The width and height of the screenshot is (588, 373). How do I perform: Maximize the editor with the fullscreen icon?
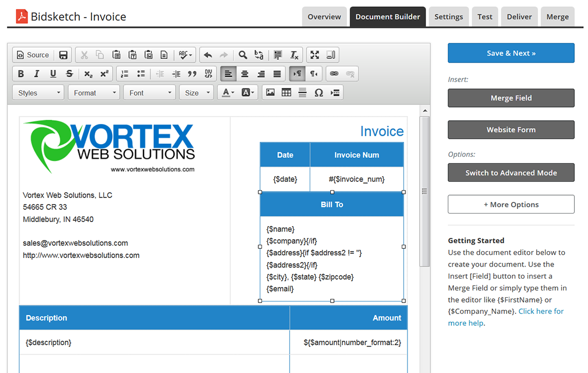[315, 55]
